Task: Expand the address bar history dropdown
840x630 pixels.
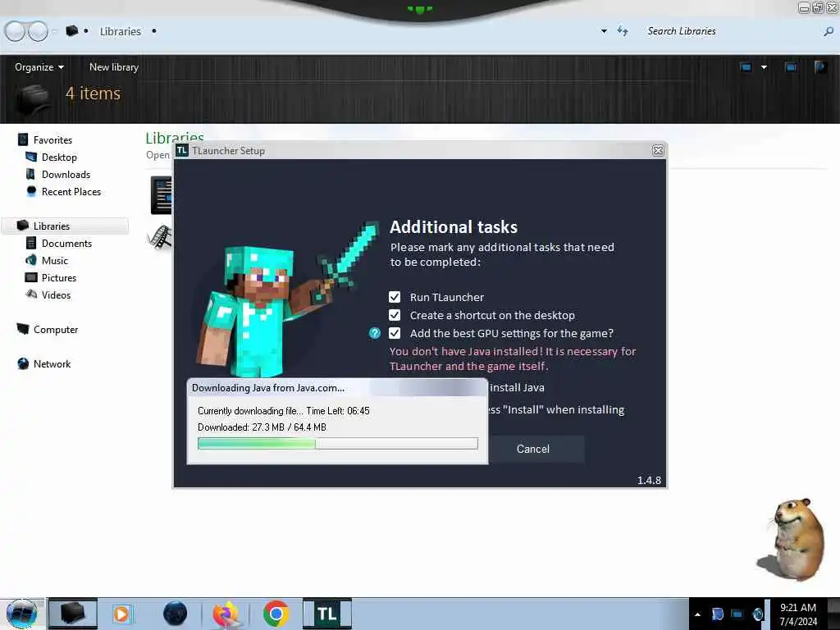Action: [x=604, y=31]
